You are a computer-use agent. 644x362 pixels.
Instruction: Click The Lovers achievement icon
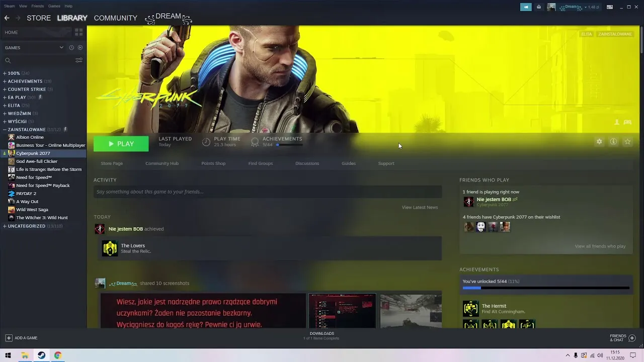(x=110, y=248)
